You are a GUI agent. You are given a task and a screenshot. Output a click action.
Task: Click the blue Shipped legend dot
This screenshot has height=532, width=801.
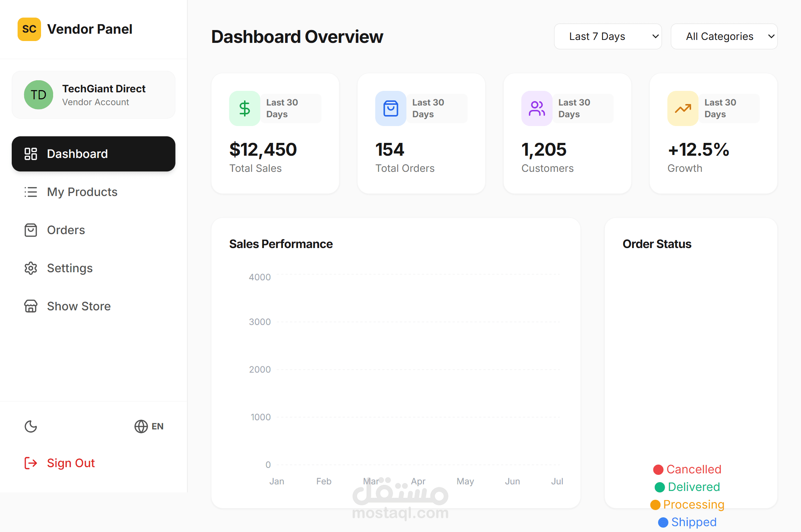pos(663,522)
